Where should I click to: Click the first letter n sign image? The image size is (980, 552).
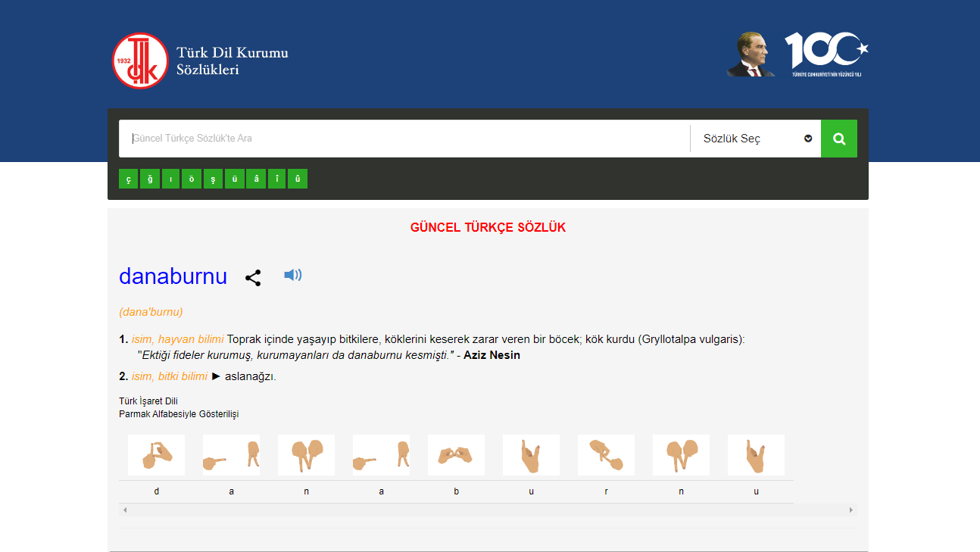tap(306, 454)
